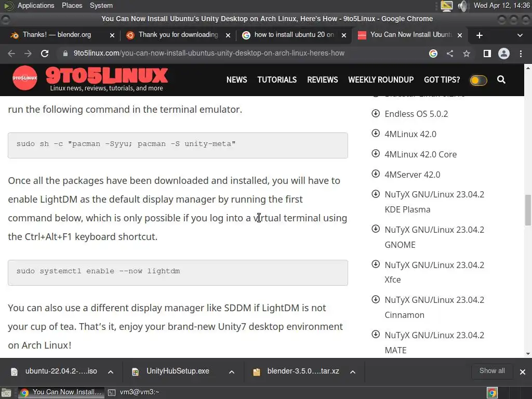
Task: Close the Thanks! blender.org tab
Action: point(112,35)
